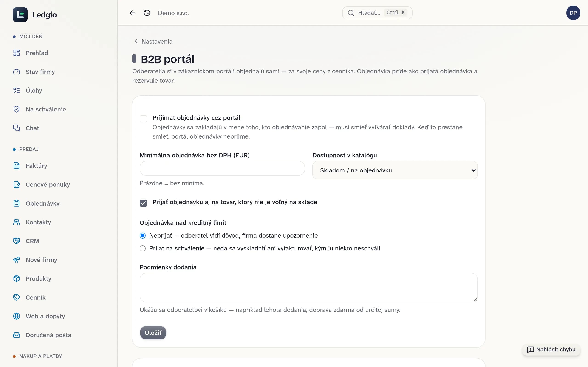
Task: Click the back arrow icon in header
Action: tap(132, 13)
